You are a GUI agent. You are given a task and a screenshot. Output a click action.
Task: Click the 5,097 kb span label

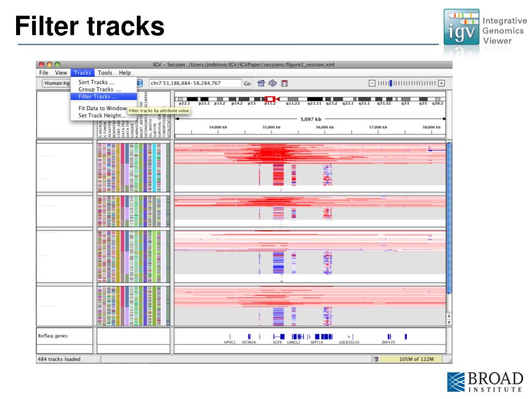point(311,119)
